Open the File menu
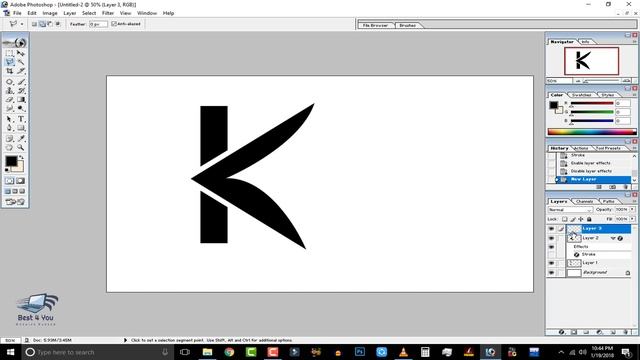 coord(17,13)
